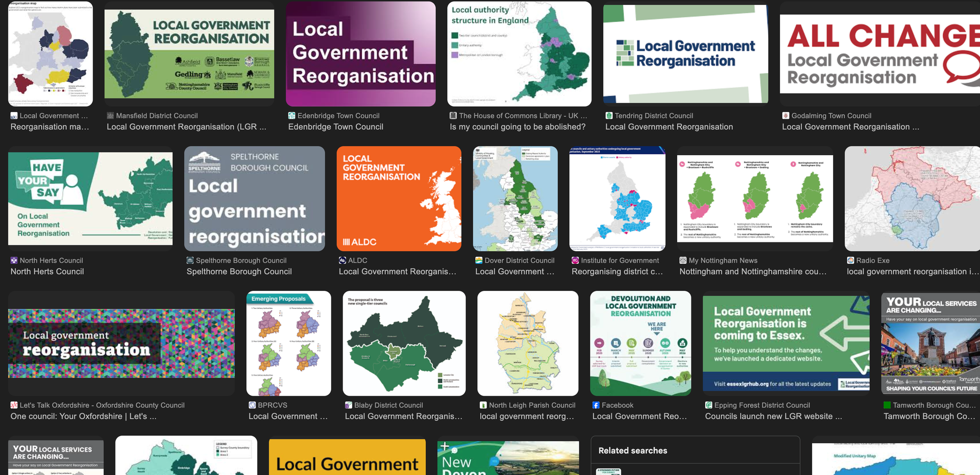Open the orange ALDC reorganisation thumbnail
Viewport: 980px width, 475px height.
tap(399, 199)
